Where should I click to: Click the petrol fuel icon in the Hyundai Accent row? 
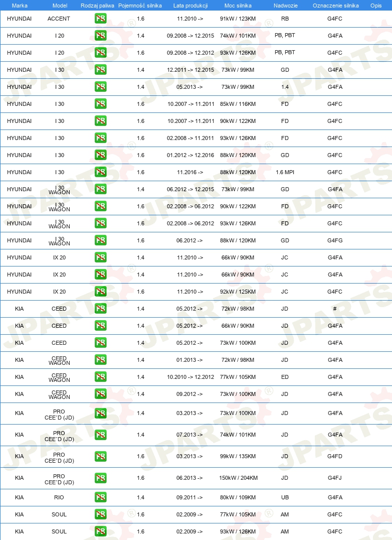tap(100, 18)
